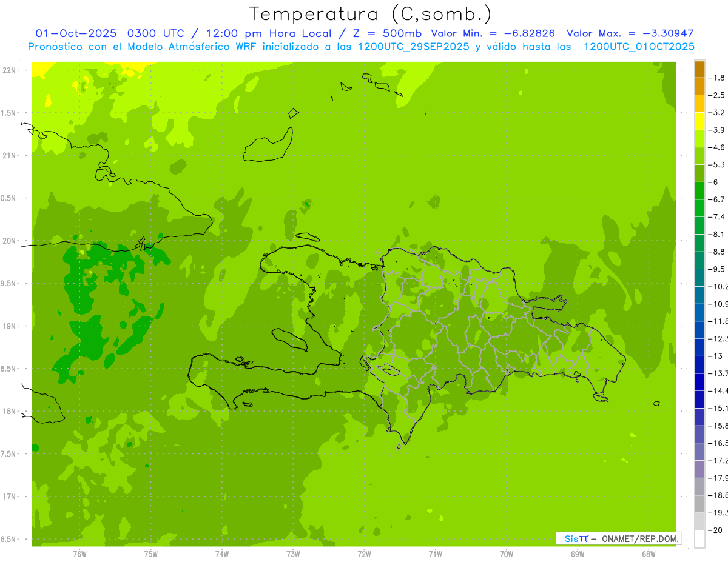This screenshot has height=562, width=728.
Task: Click the "21N" latitude label
Action: coord(9,155)
